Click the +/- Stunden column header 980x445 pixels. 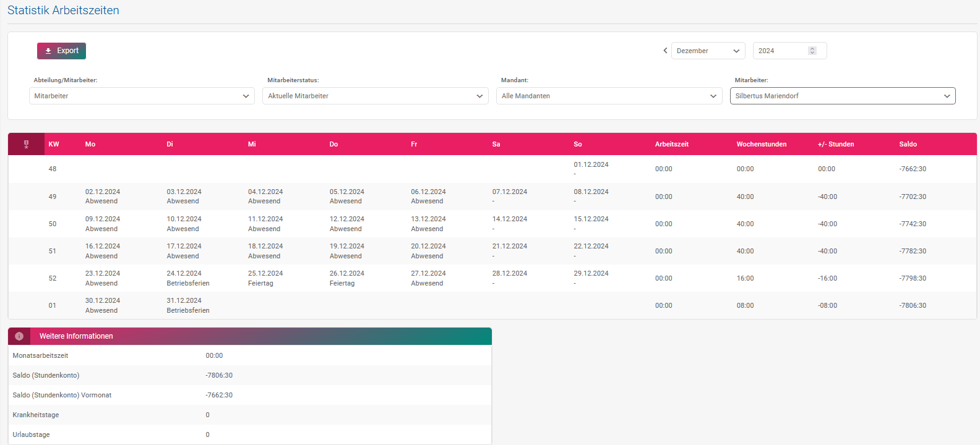click(836, 144)
